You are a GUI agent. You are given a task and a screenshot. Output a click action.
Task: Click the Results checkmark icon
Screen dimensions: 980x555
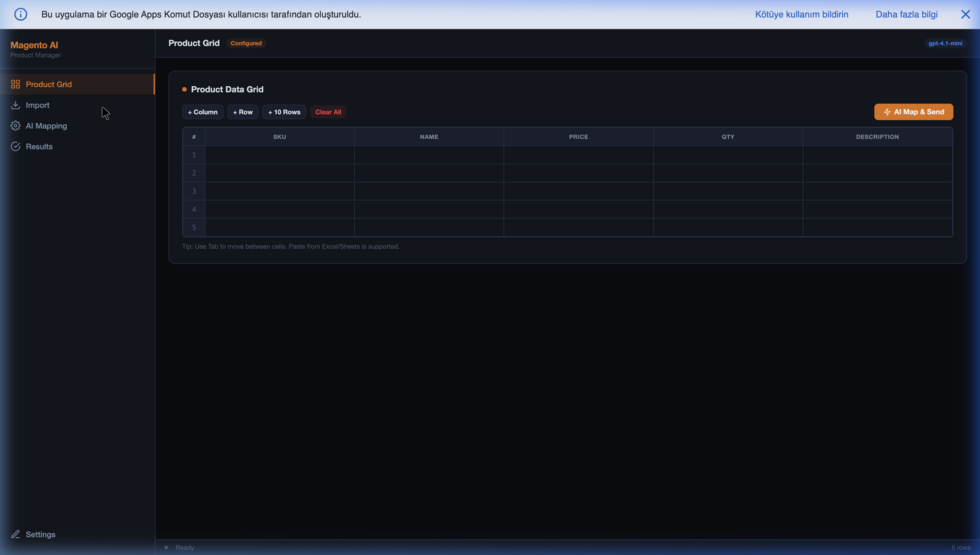coord(16,146)
